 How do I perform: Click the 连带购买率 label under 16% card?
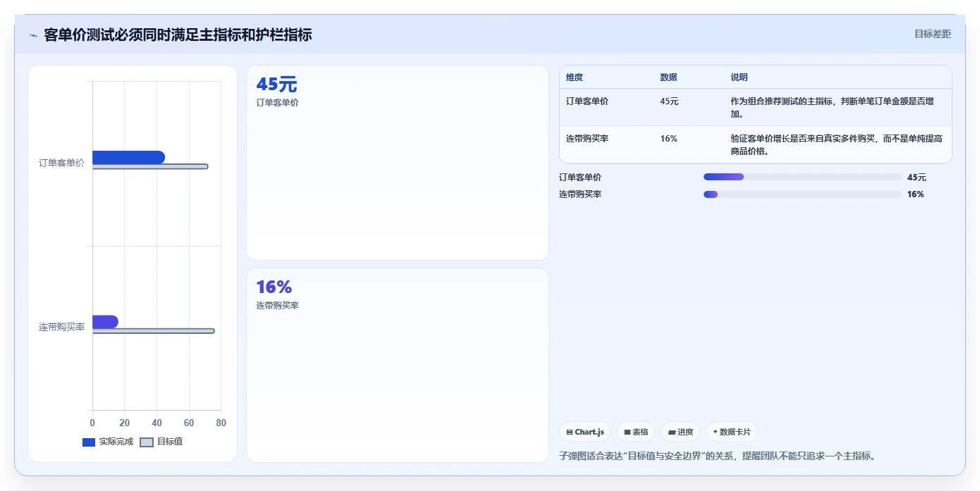pos(277,306)
